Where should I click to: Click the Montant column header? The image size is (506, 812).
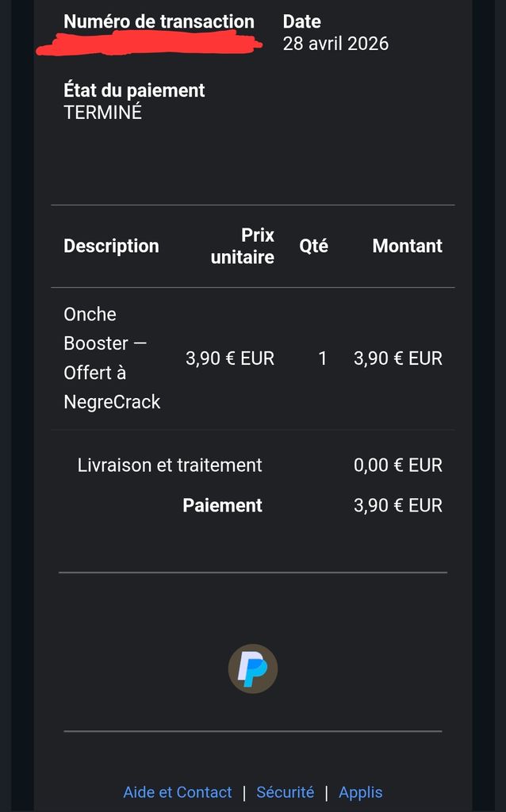(x=407, y=246)
